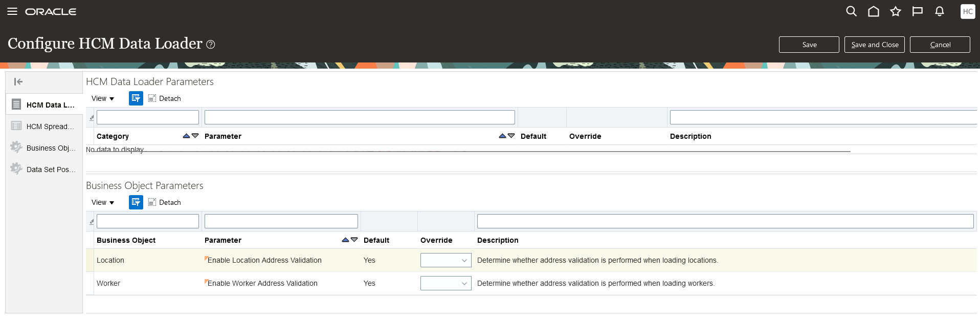
Task: Click Default value Yes in Location row
Action: click(369, 260)
